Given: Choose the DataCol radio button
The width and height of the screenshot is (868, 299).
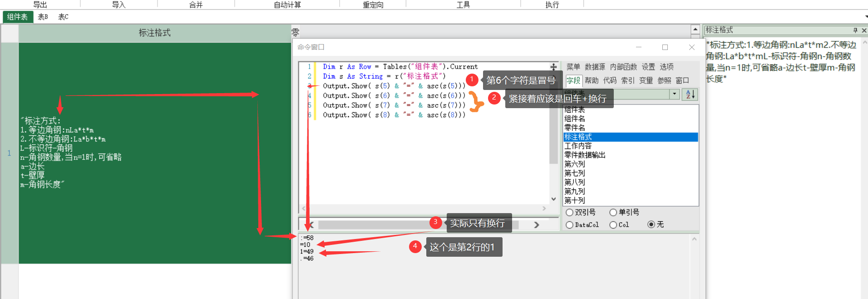Looking at the screenshot, I should point(570,225).
